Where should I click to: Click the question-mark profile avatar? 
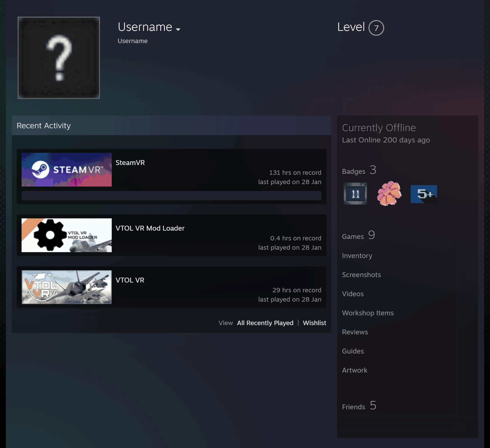(x=59, y=58)
